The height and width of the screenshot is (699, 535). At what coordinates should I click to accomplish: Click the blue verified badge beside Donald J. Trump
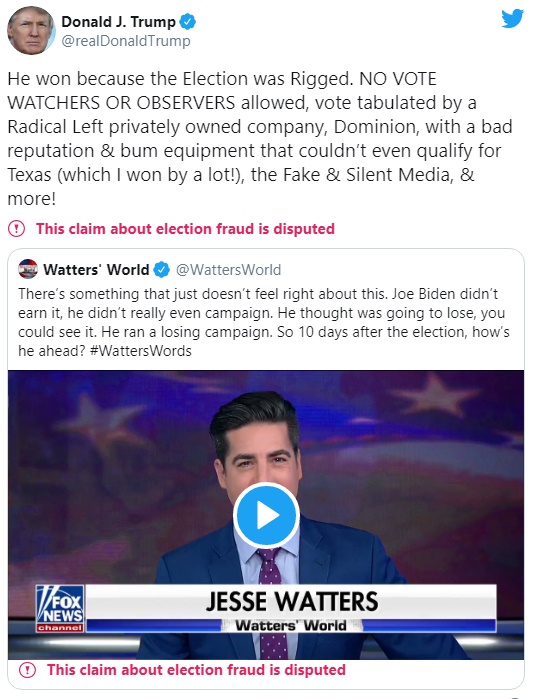point(188,21)
